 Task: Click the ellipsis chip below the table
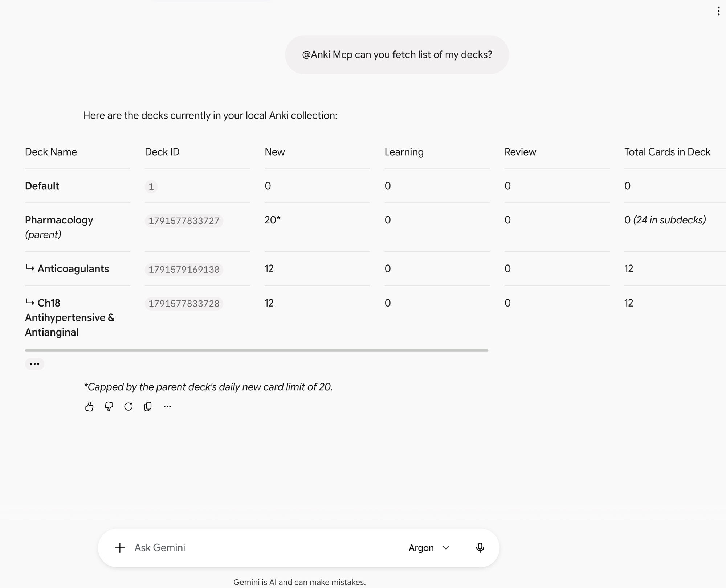pos(34,364)
